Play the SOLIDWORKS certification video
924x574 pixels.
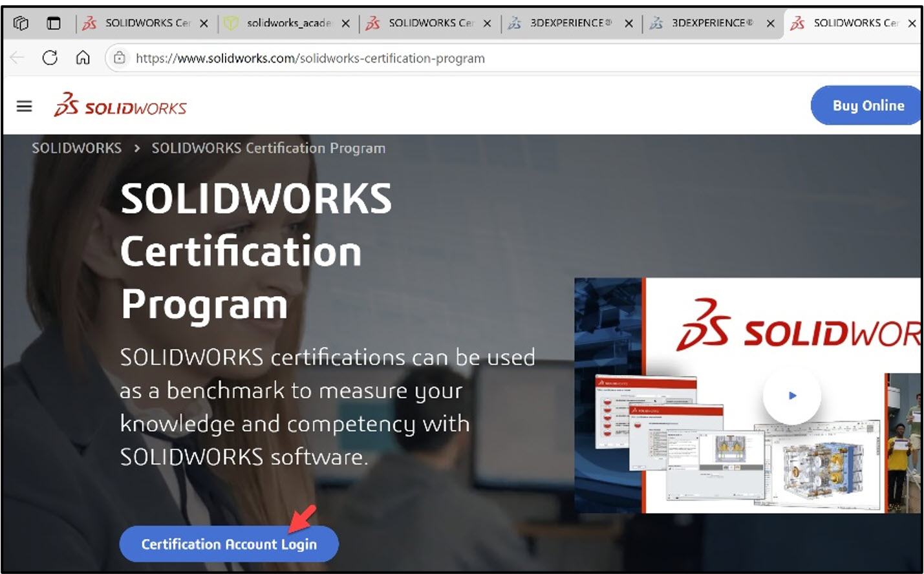792,396
